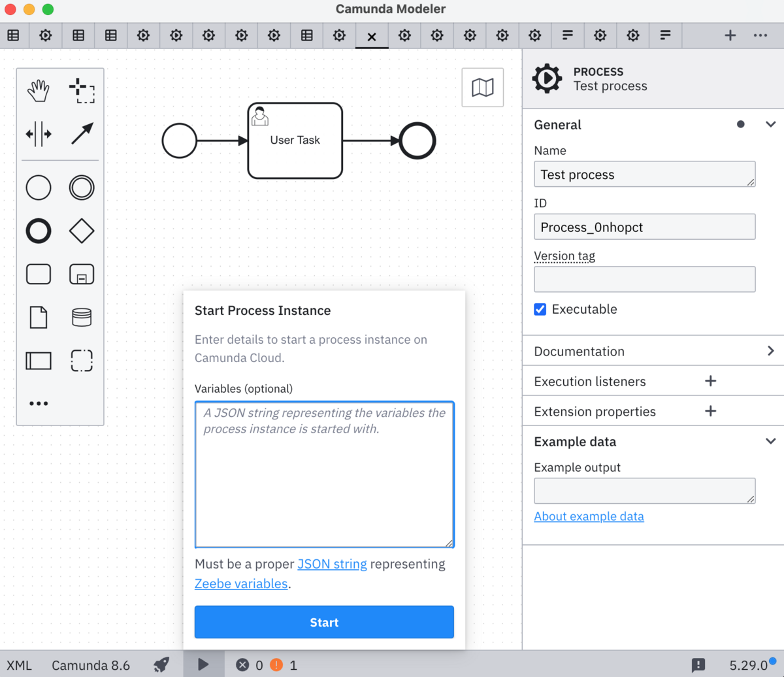This screenshot has height=677, width=784.
Task: Pick the data store cylinder from palette
Action: click(x=82, y=318)
